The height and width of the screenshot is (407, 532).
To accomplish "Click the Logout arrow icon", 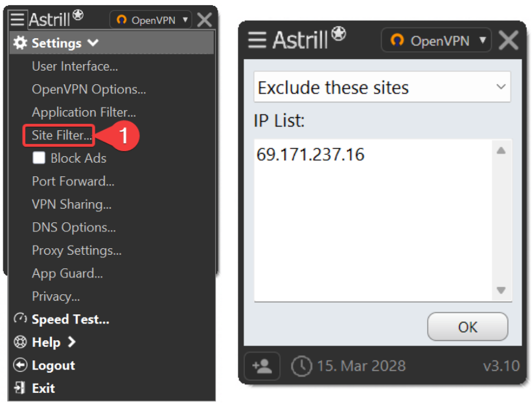I will coord(20,365).
